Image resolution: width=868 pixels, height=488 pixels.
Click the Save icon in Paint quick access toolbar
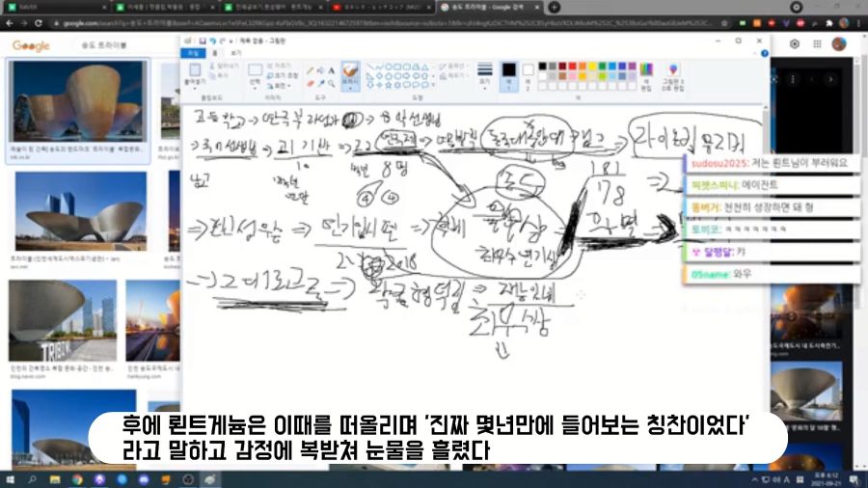(203, 41)
